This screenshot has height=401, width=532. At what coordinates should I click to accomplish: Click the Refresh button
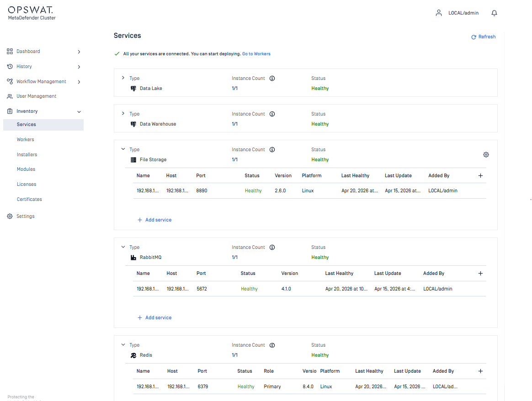pyautogui.click(x=484, y=37)
